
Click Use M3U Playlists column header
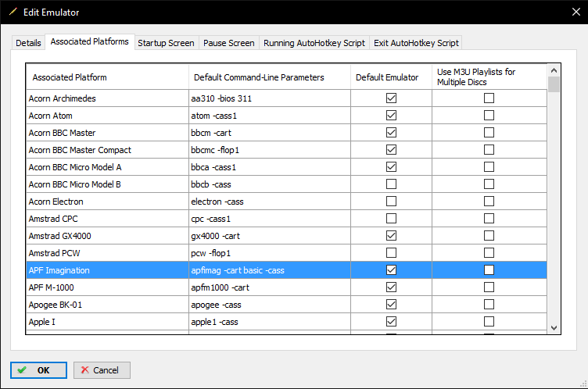489,77
